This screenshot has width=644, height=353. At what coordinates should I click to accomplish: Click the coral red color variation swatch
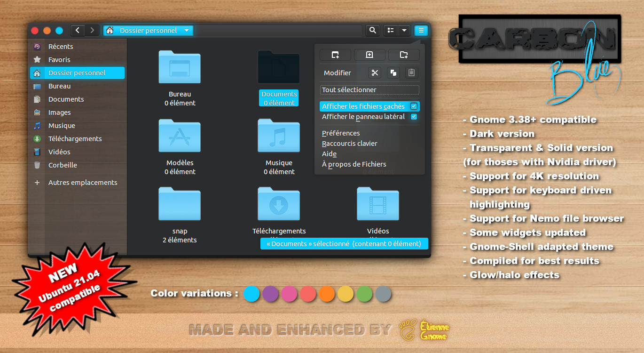(x=308, y=294)
